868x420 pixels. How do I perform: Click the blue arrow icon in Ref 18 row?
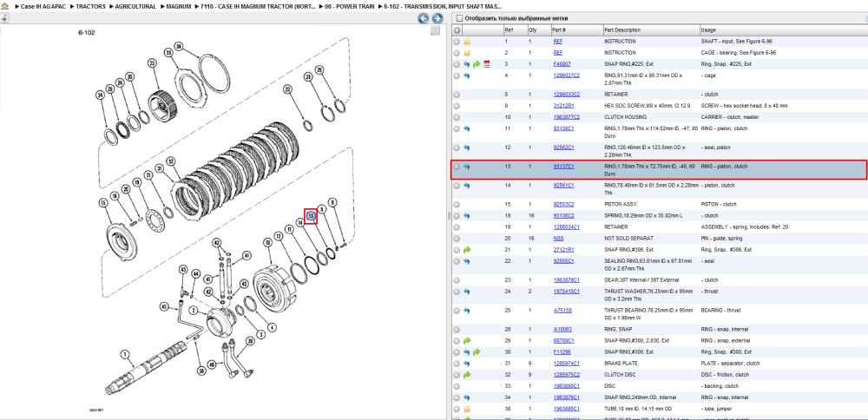(x=467, y=216)
